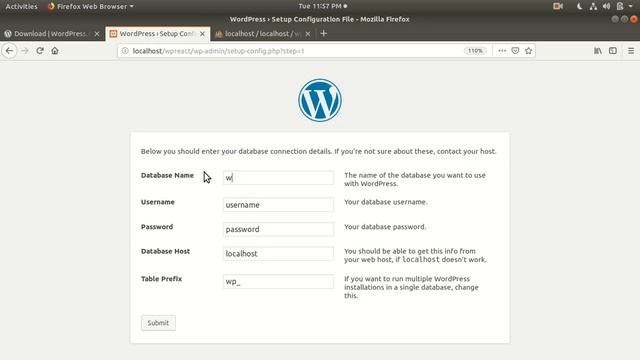The height and width of the screenshot is (360, 640).
Task: Switch to localhost phpMyAdmin tab
Action: pos(262,34)
